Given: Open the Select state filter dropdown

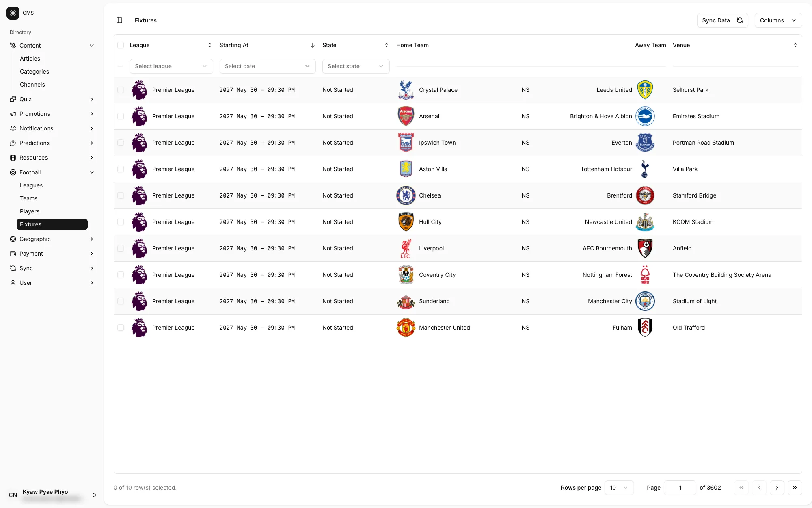Looking at the screenshot, I should (356, 66).
